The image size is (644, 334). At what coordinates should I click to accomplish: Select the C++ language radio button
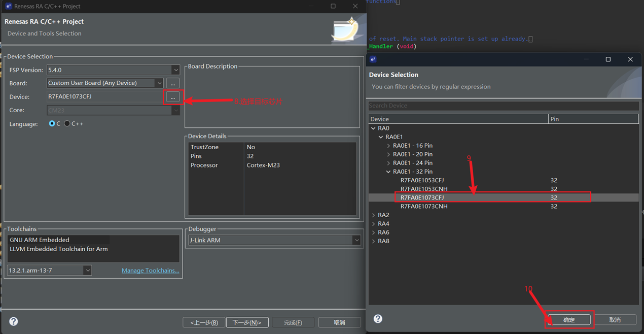(67, 124)
